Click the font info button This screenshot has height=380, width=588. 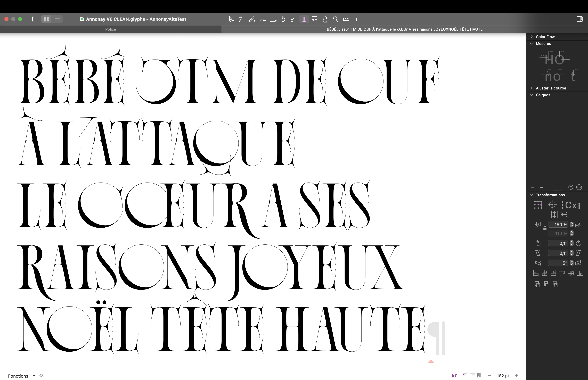pos(32,19)
